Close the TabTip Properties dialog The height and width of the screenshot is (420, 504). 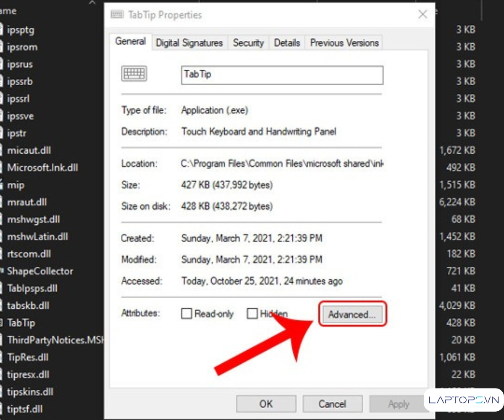(x=423, y=15)
